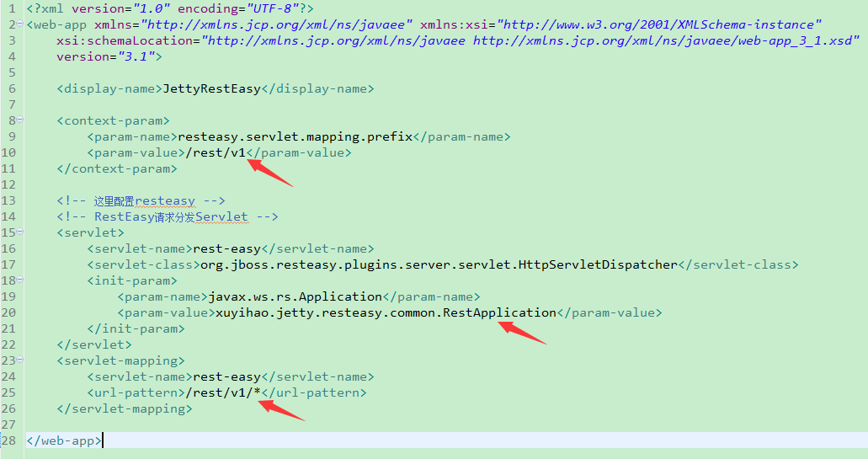
Task: Click the RestEasy Servlet comment on line 14
Action: (168, 216)
